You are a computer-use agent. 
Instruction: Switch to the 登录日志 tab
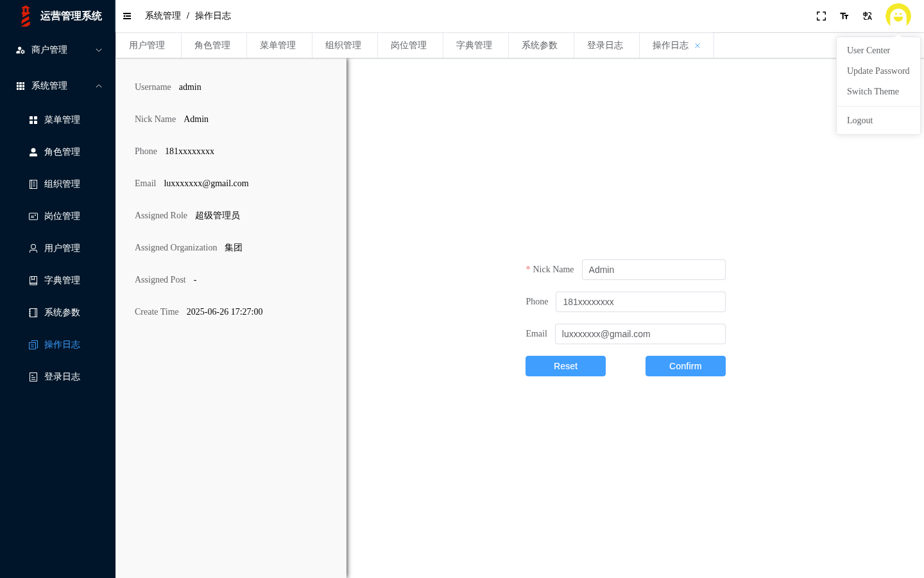pos(605,46)
